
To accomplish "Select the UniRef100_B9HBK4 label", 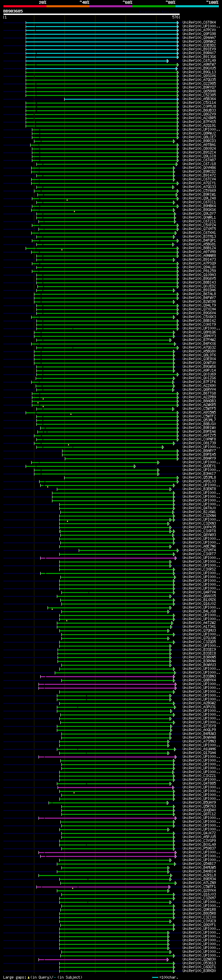I will tap(199, 206).
